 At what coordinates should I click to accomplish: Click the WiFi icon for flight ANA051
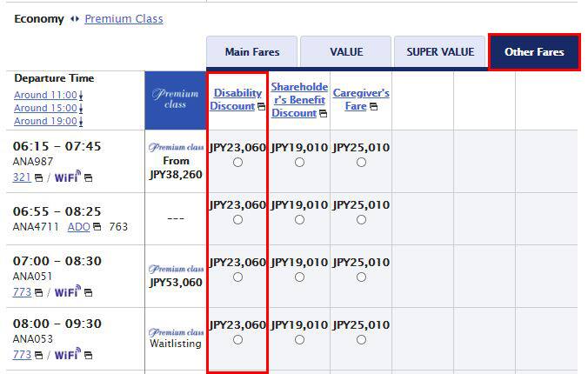(67, 292)
